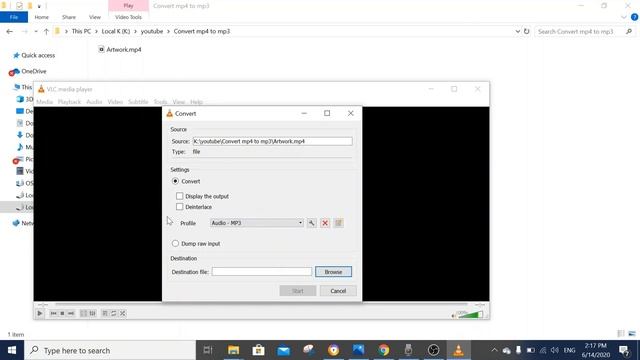The width and height of the screenshot is (640, 360).
Task: Click the VLC previous track button
Action: coord(53,313)
